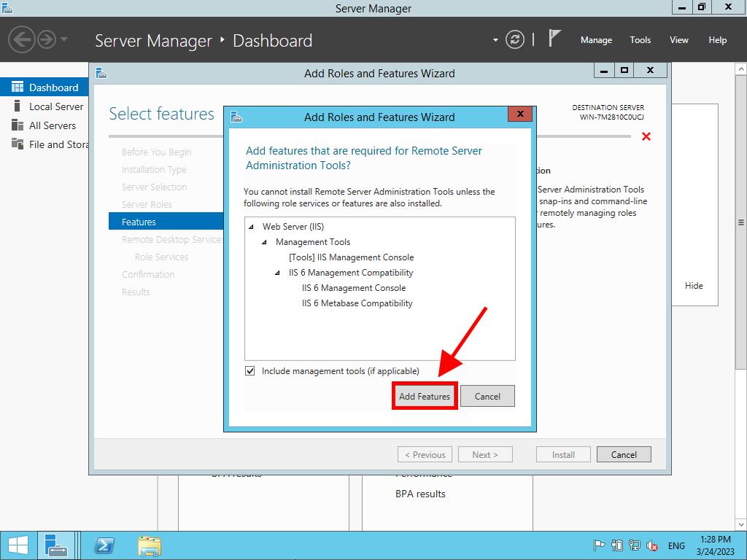Select IIS 6 Management Console entry
Viewport: 747px width, 560px height.
pos(354,288)
